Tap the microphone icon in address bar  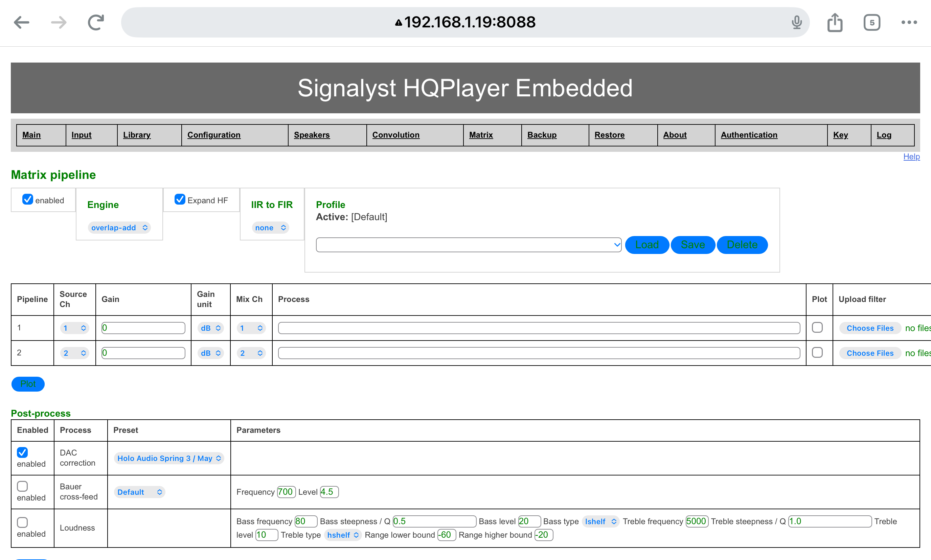tap(797, 22)
